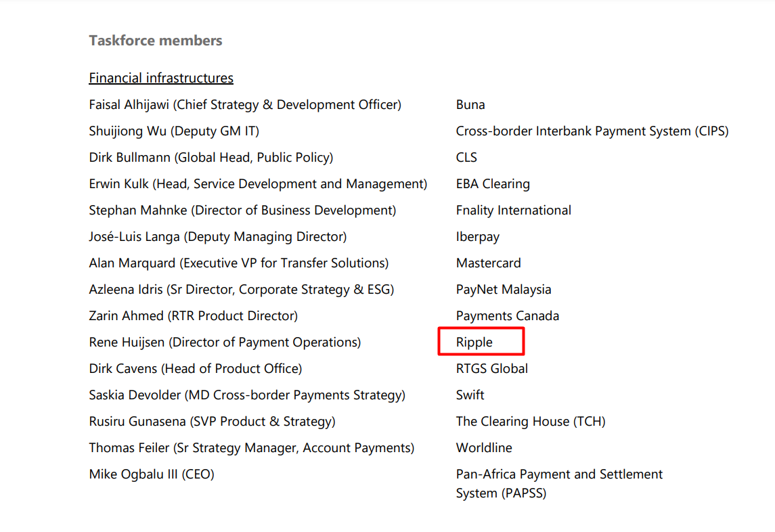This screenshot has width=775, height=532.
Task: Click on PayNet Malaysia
Action: [x=504, y=290]
